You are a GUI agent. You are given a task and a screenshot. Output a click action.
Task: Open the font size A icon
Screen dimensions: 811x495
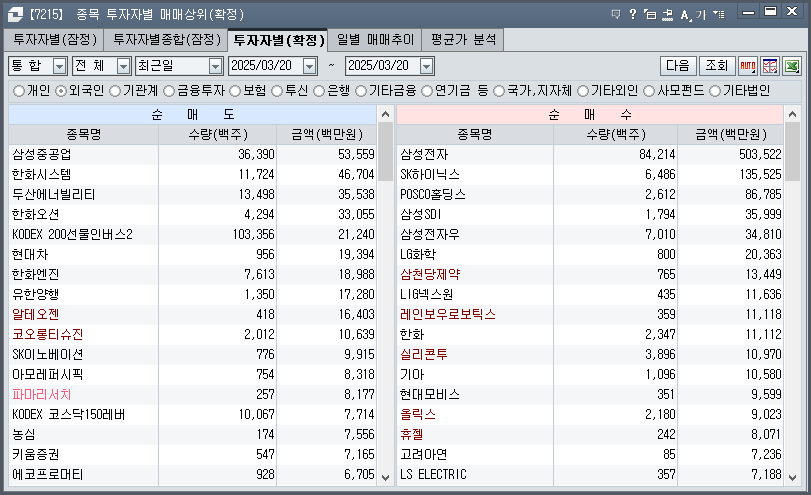[x=685, y=14]
